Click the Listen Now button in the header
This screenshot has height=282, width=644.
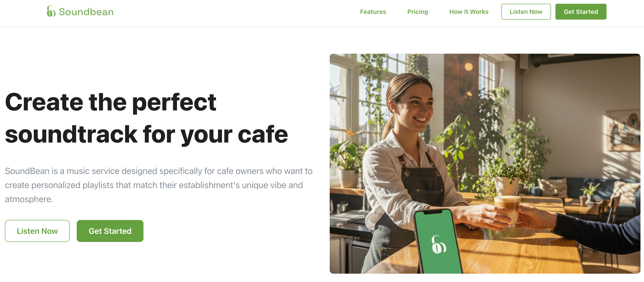point(526,12)
